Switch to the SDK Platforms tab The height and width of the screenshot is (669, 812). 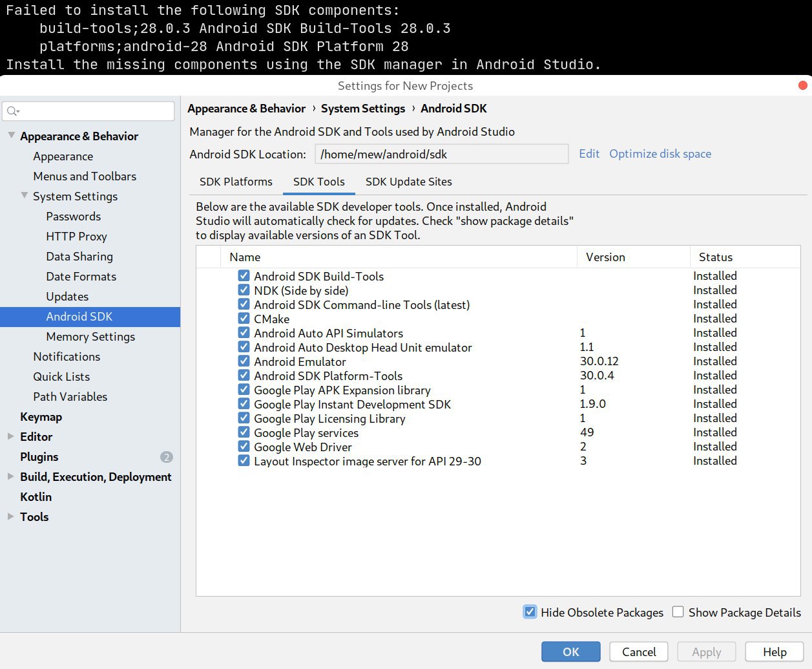pos(236,182)
